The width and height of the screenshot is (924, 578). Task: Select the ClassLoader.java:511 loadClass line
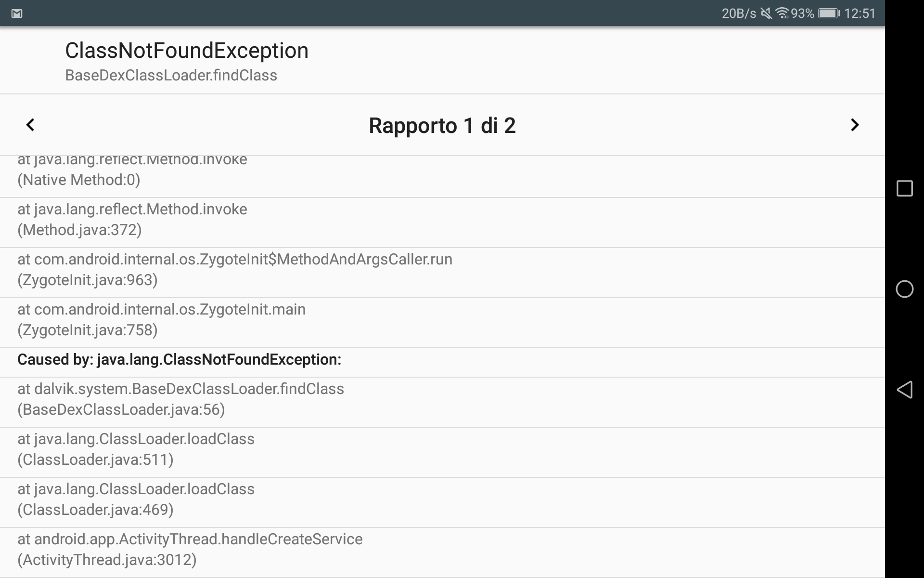point(136,449)
